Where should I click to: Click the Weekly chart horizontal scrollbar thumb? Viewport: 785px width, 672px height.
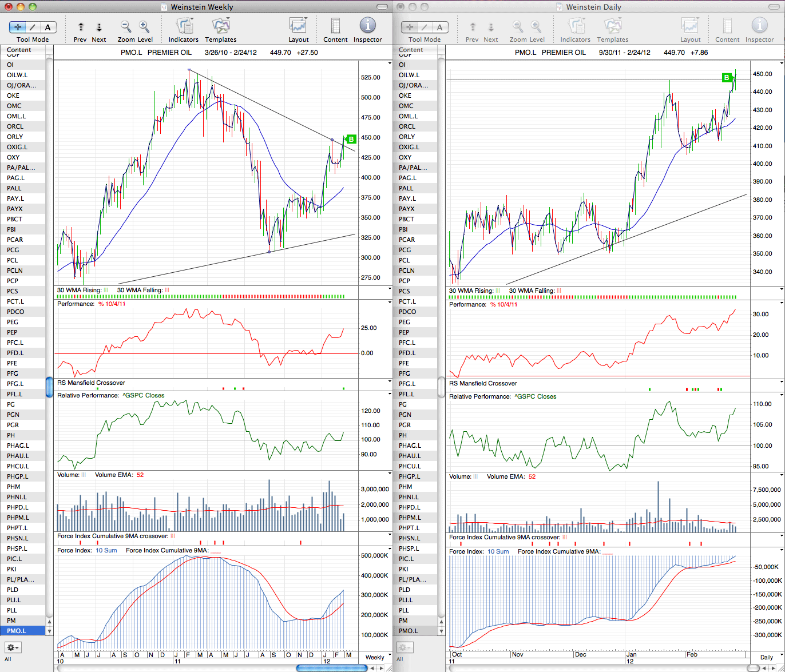click(331, 667)
